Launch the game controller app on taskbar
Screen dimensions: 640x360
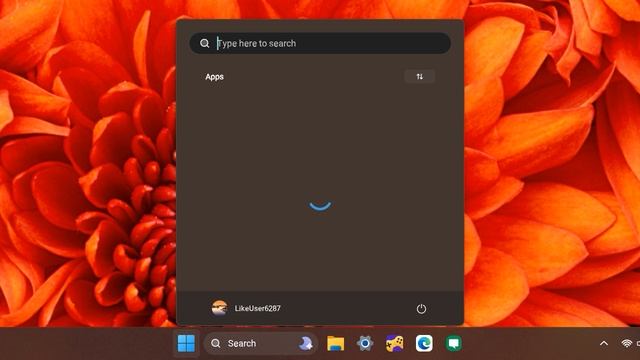395,343
